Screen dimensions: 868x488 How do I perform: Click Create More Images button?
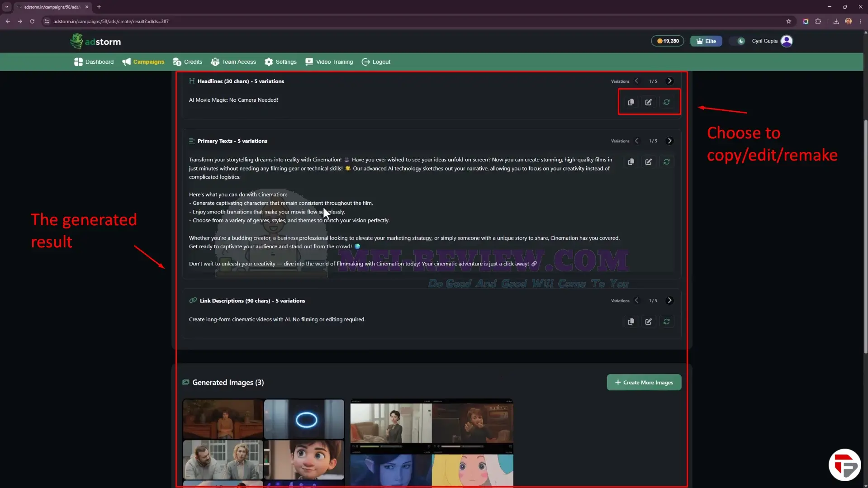[644, 382]
